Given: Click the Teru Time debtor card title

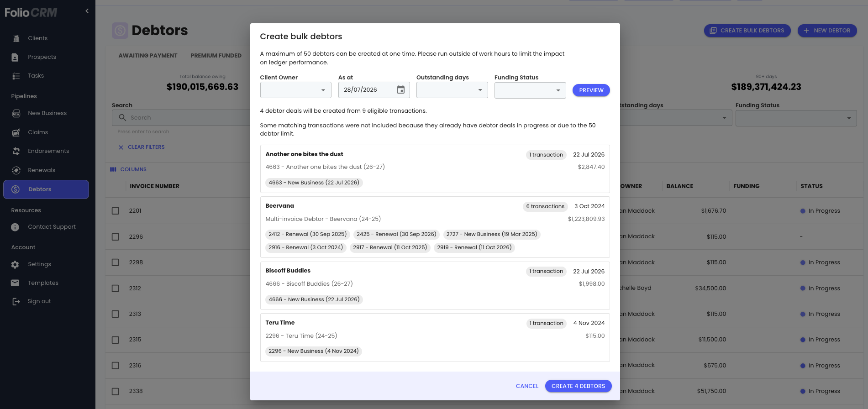Looking at the screenshot, I should click(x=280, y=323).
